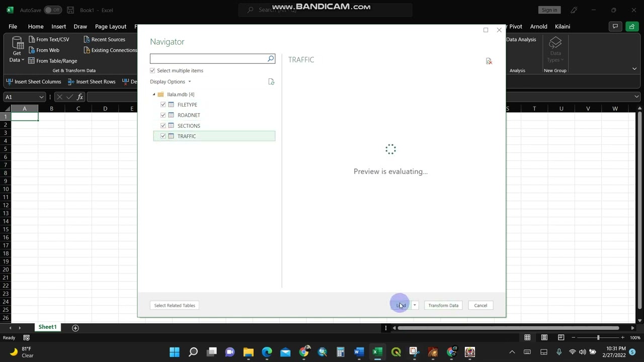Select the ROADNET table row

pos(214,115)
